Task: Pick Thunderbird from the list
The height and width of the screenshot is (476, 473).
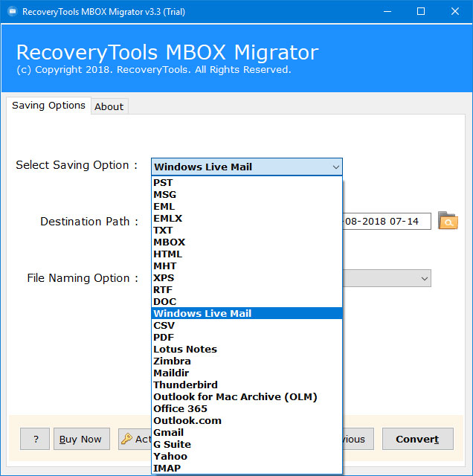Action: [247, 385]
